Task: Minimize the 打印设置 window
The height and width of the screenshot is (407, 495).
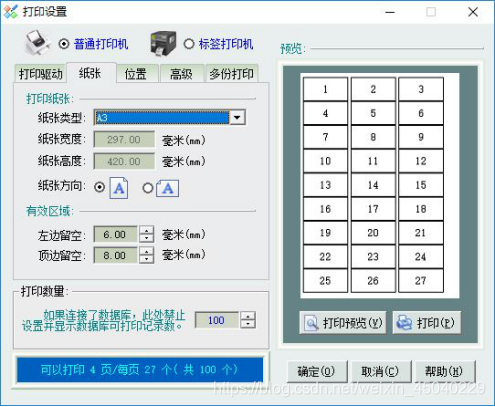Action: click(390, 12)
